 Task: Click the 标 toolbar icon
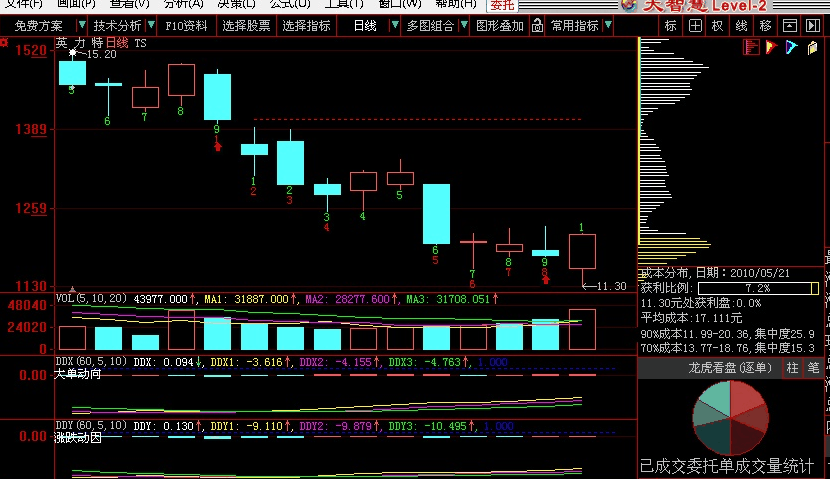point(670,25)
